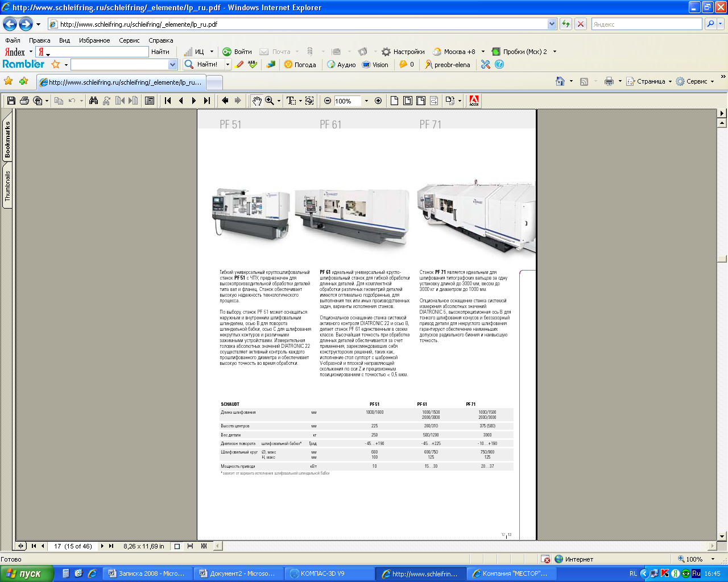Click the Войти login button
This screenshot has width=728, height=582.
(237, 52)
